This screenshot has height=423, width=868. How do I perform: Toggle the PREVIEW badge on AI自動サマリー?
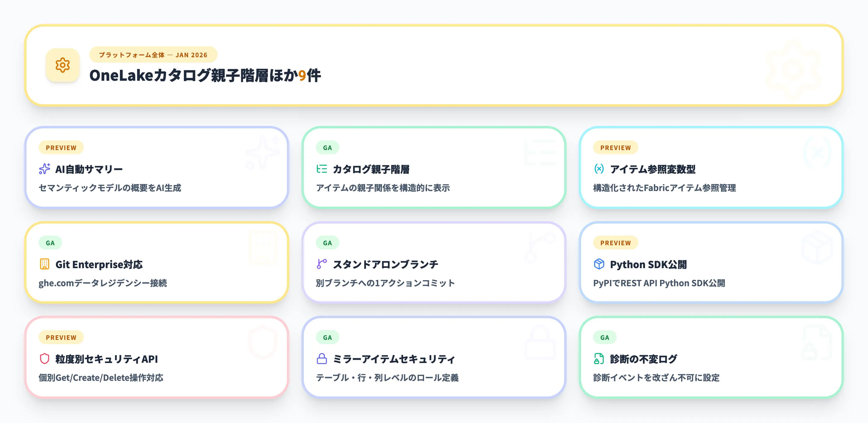pos(61,148)
